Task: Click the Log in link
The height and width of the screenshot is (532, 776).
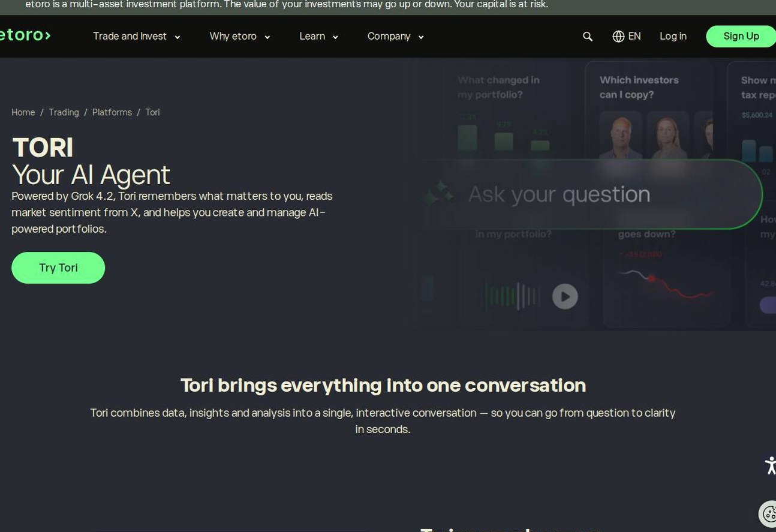Action: 673,36
